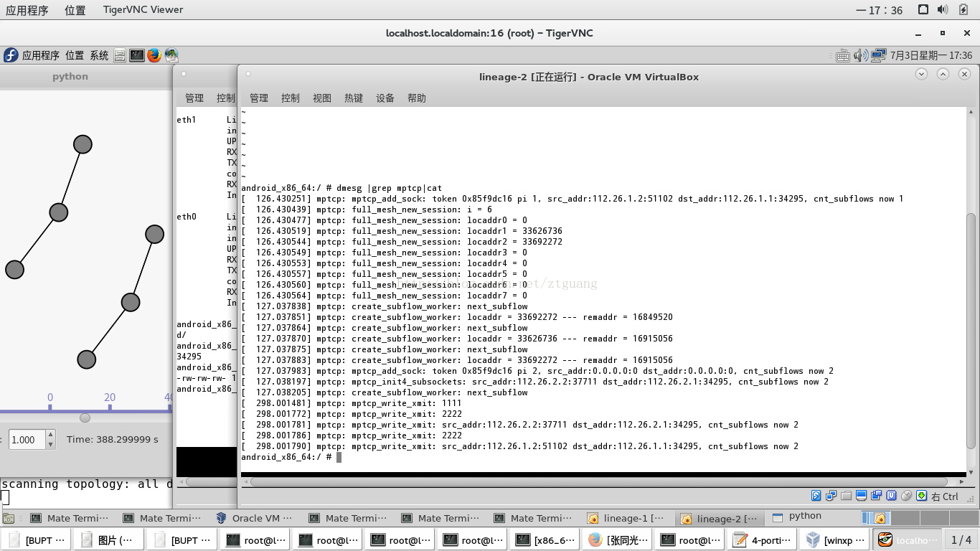This screenshot has width=980, height=551.
Task: Click the keyboard indicator in inner tray
Action: click(x=843, y=55)
